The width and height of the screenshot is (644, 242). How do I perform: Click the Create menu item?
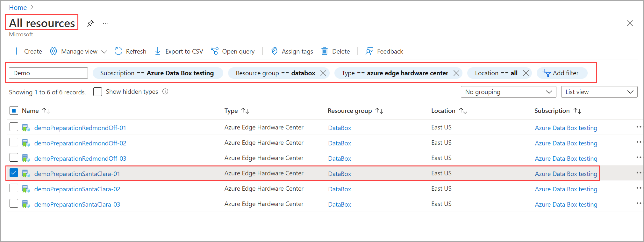click(x=27, y=51)
